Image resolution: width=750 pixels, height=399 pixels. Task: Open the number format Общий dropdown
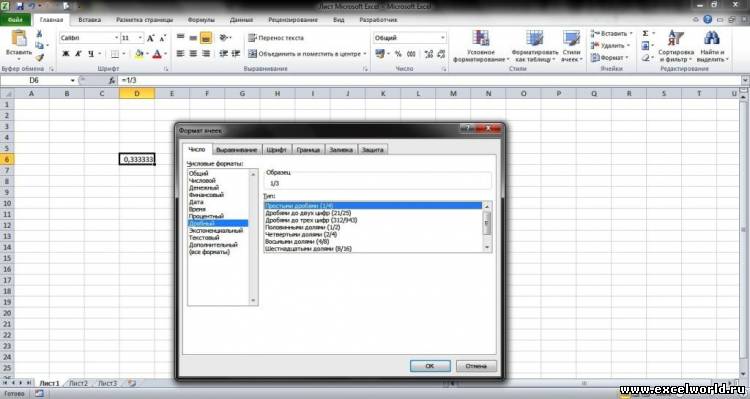tap(442, 38)
